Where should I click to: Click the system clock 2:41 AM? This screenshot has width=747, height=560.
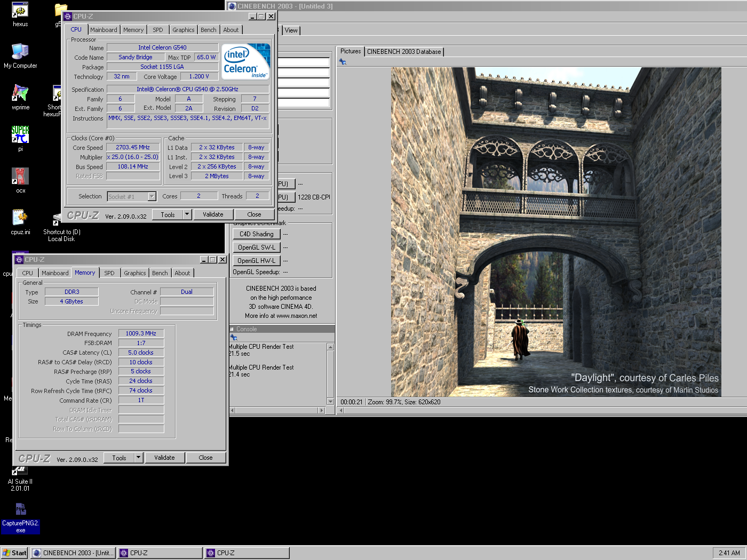point(729,553)
